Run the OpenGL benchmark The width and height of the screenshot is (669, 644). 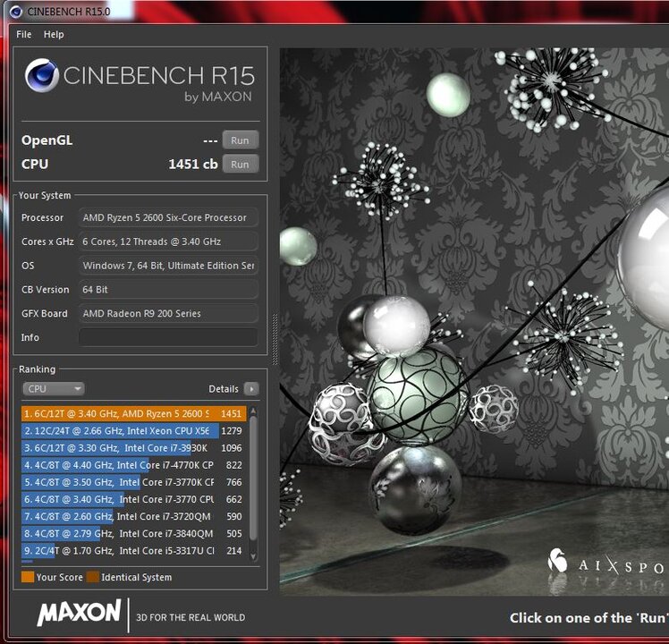click(x=241, y=140)
